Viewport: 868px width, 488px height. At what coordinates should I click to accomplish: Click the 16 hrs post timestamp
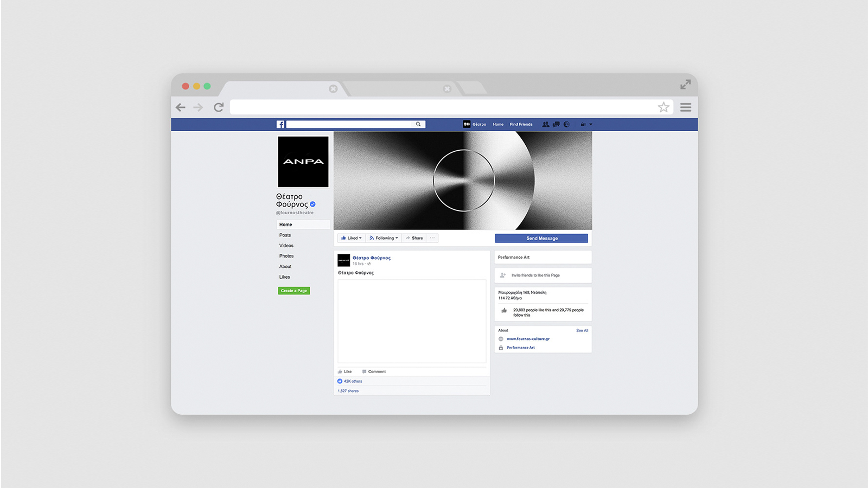point(358,264)
